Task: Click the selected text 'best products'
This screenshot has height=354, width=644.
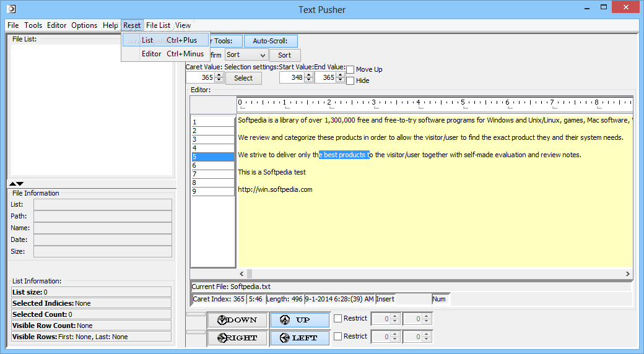Action: click(344, 155)
